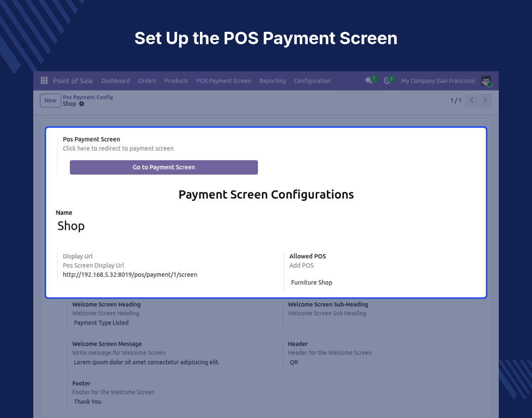The height and width of the screenshot is (418, 532).
Task: Click the Name field containing Shop
Action: point(71,226)
